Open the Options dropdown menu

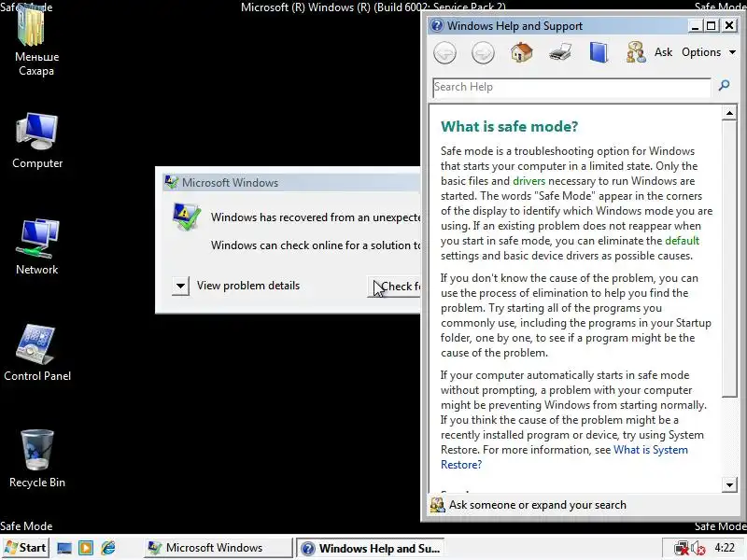709,52
